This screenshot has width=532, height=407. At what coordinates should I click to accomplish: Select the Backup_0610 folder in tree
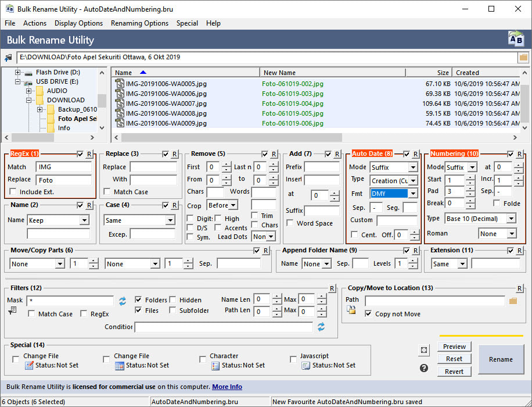coord(77,109)
